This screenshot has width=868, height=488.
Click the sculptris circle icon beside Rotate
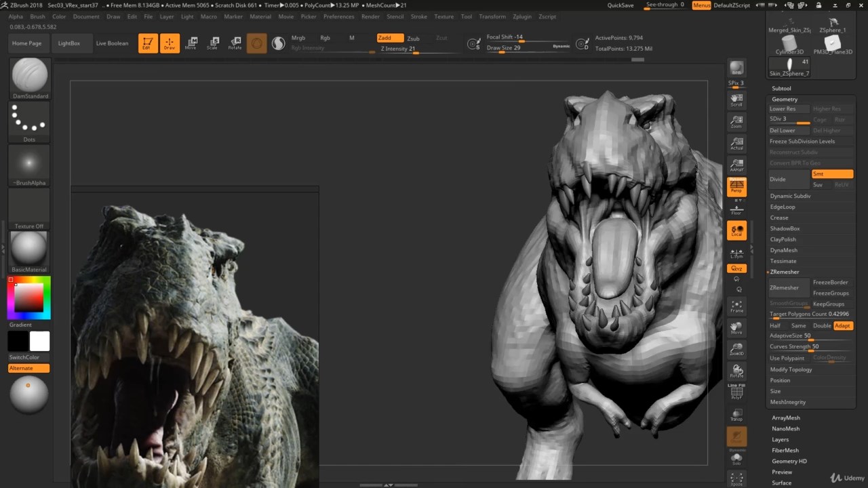click(x=256, y=43)
